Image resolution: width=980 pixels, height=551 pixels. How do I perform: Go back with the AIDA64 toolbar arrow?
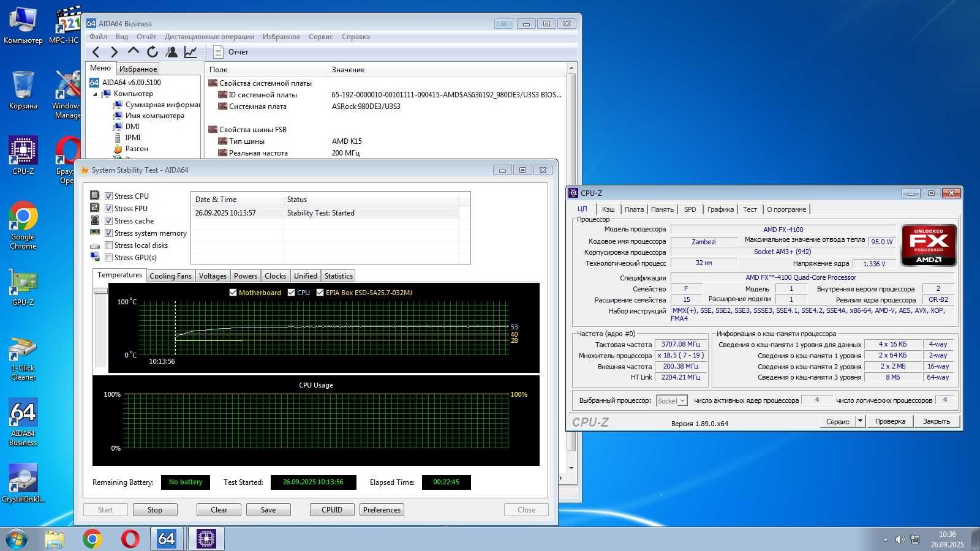96,52
